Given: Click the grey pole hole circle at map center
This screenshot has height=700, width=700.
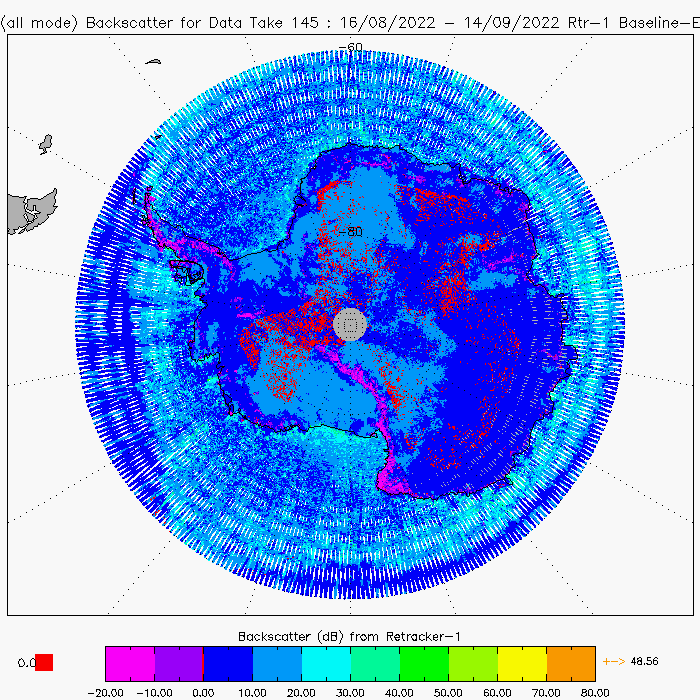Looking at the screenshot, I should [x=350, y=325].
